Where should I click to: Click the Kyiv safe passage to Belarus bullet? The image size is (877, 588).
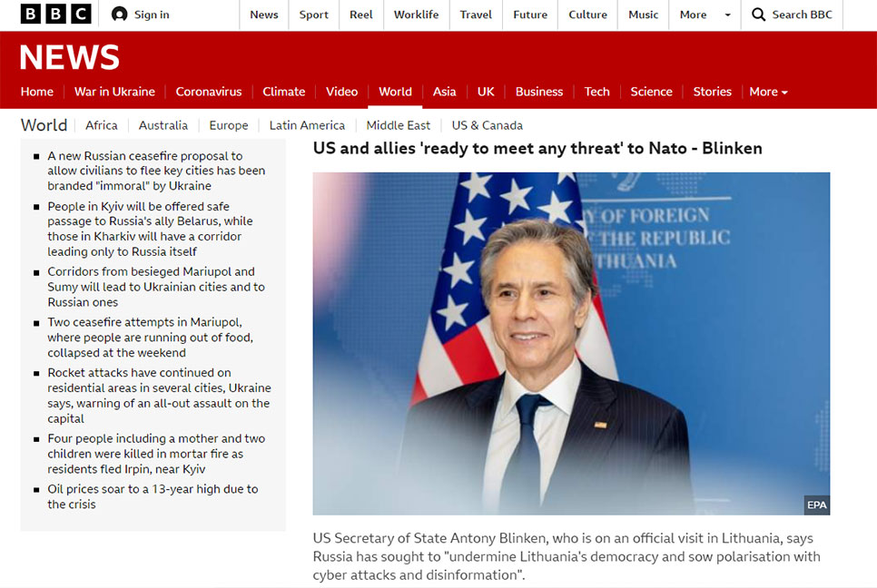(x=150, y=229)
